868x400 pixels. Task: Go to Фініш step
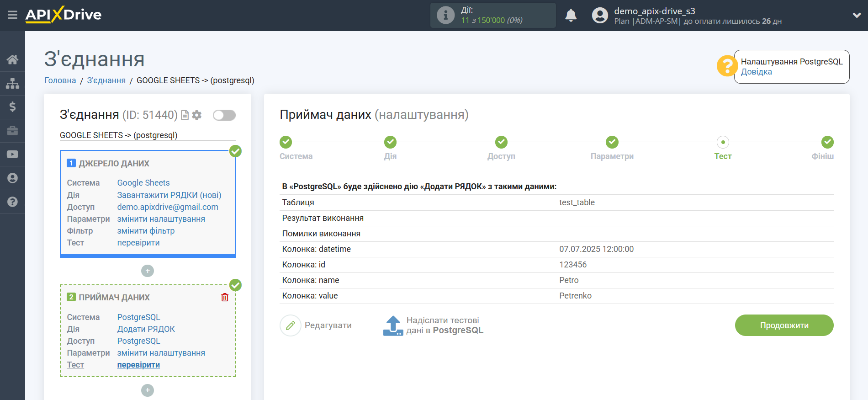pos(827,142)
